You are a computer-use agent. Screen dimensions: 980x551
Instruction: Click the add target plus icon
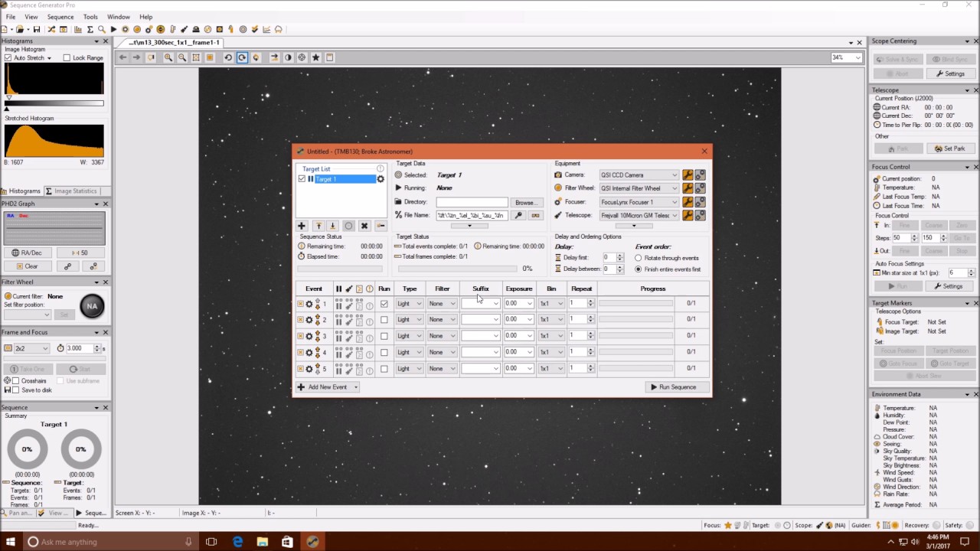tap(302, 226)
